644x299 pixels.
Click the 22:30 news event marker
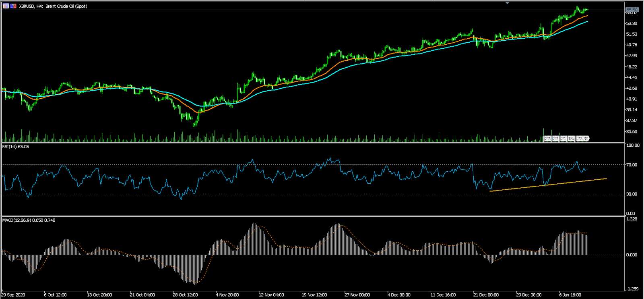click(x=582, y=139)
